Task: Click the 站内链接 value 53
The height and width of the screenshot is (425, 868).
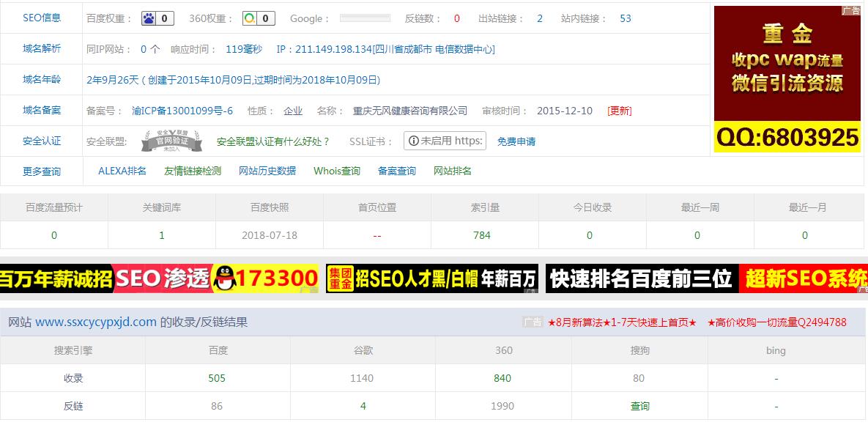Action: (626, 18)
